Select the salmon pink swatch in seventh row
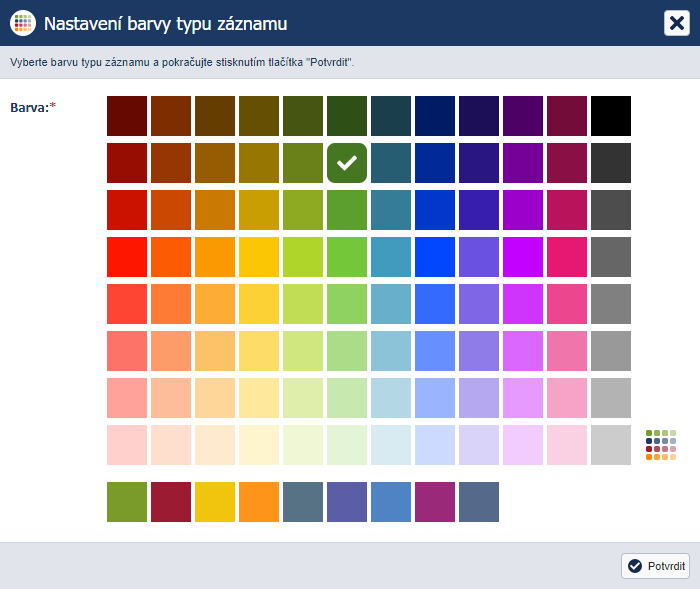Viewport: 700px width, 589px height. (127, 398)
